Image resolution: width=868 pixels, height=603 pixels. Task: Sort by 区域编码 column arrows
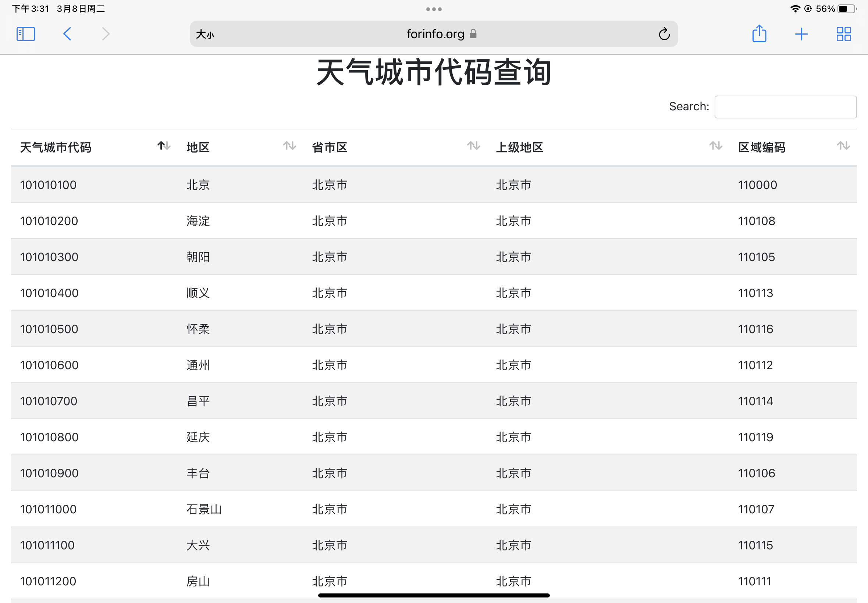coord(843,146)
